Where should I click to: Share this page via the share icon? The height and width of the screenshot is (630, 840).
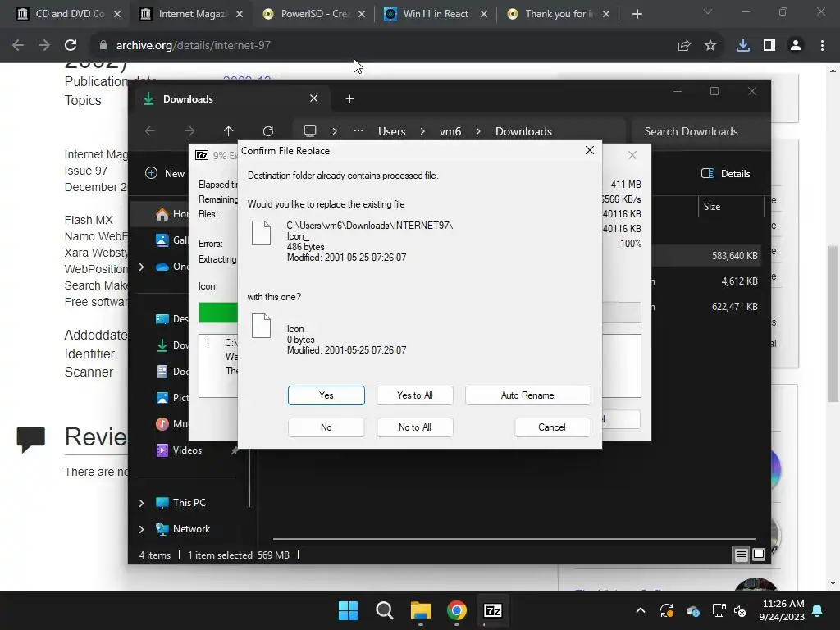click(684, 46)
